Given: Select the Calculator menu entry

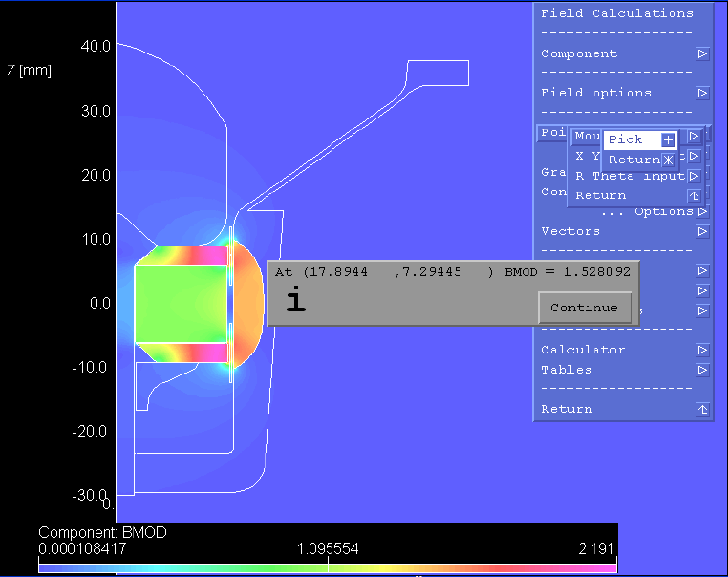Looking at the screenshot, I should (583, 350).
